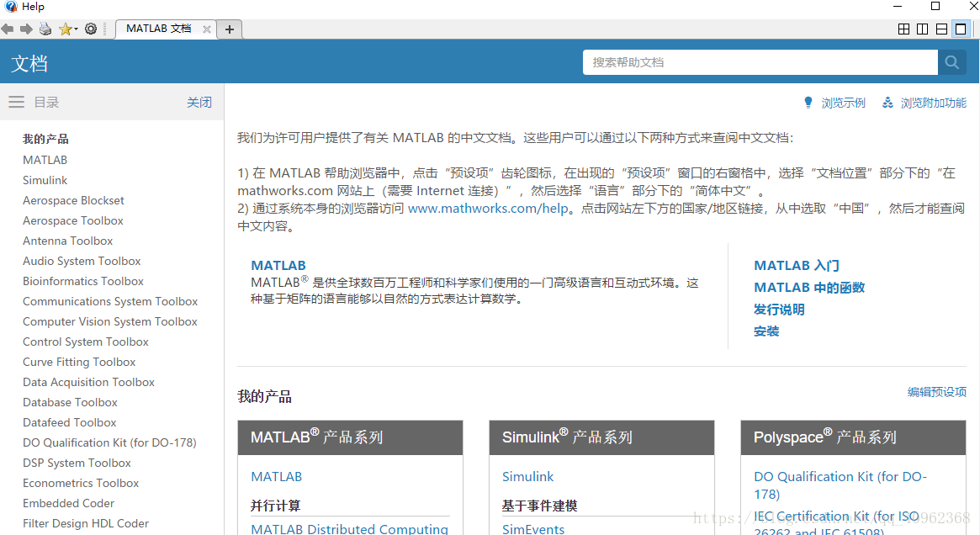Screen dimensions: 980x535
Task: Select the MATLAB 文档 tab
Action: pos(158,29)
